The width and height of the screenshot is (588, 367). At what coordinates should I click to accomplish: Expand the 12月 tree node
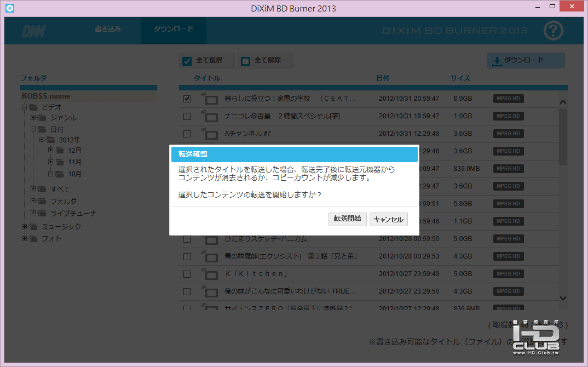click(x=50, y=150)
